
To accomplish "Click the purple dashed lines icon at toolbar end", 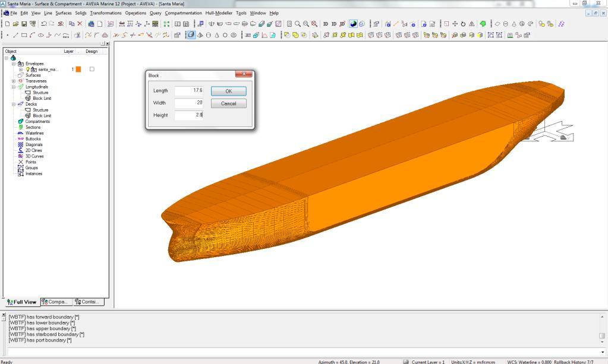I will [561, 24].
